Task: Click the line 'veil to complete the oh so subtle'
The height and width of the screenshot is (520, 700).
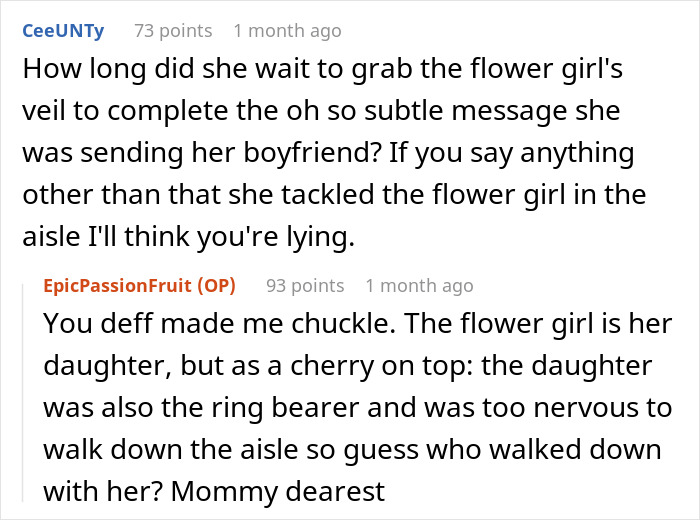Action: pos(321,111)
